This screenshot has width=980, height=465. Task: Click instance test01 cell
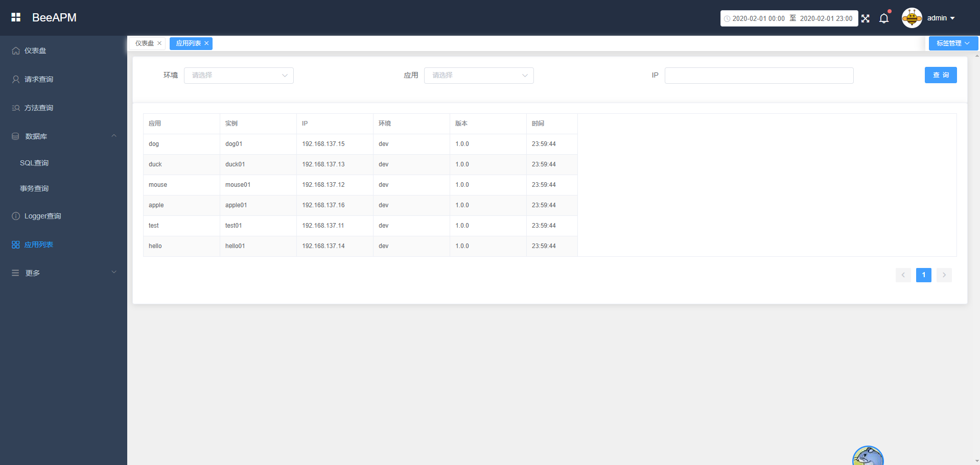click(258, 226)
